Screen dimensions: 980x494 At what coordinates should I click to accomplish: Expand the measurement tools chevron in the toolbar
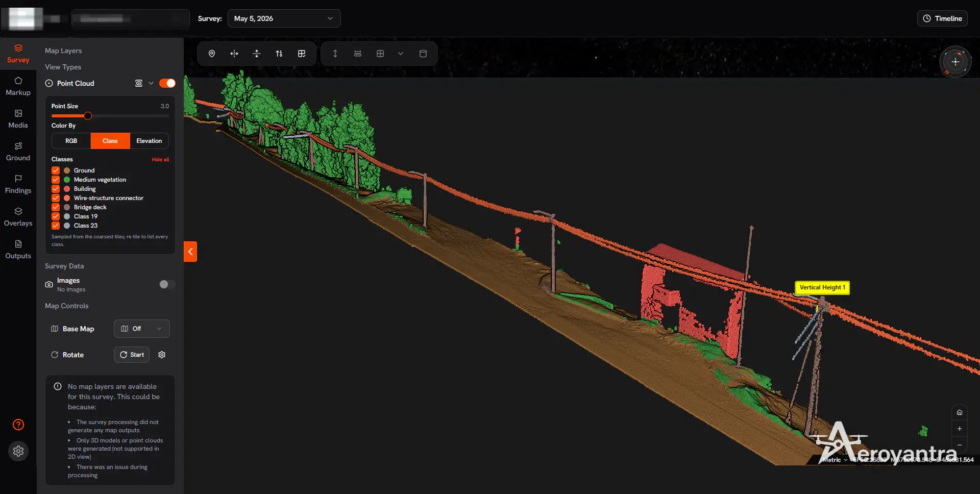point(401,54)
